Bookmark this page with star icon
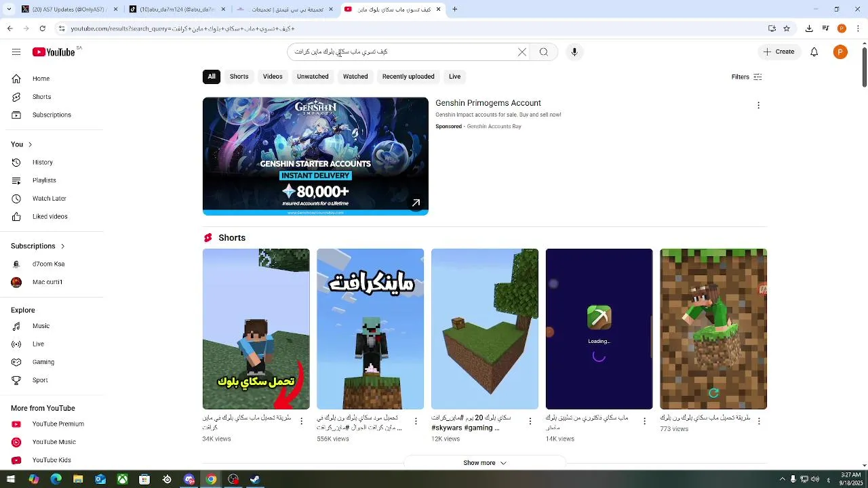Image resolution: width=868 pixels, height=488 pixels. pos(787,28)
